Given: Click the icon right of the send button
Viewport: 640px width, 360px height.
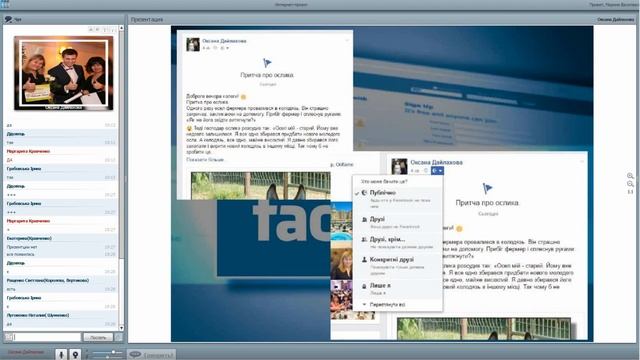Looking at the screenshot, I should pyautogui.click(x=118, y=337).
